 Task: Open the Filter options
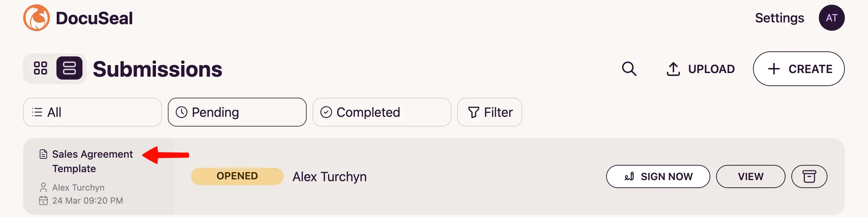pos(489,112)
